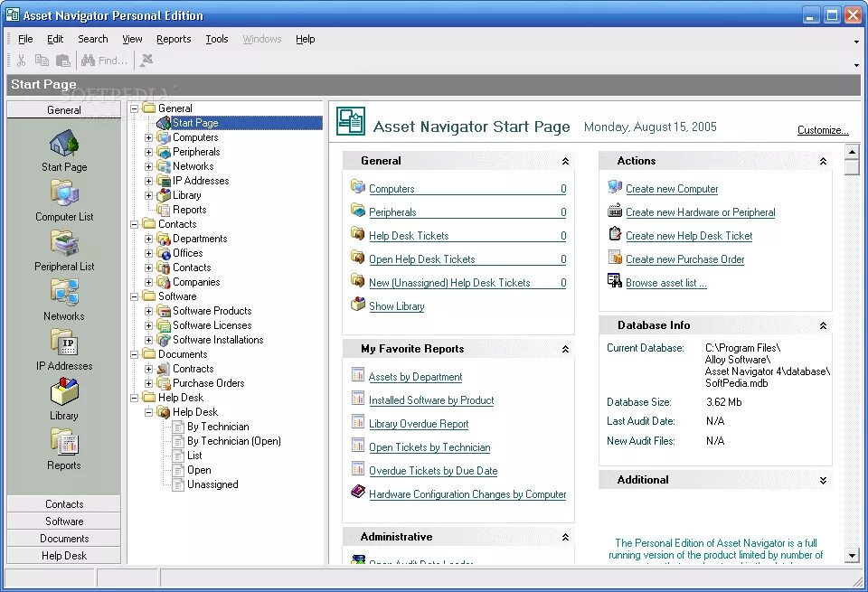Open the Reports menu
The image size is (868, 592).
pos(174,39)
